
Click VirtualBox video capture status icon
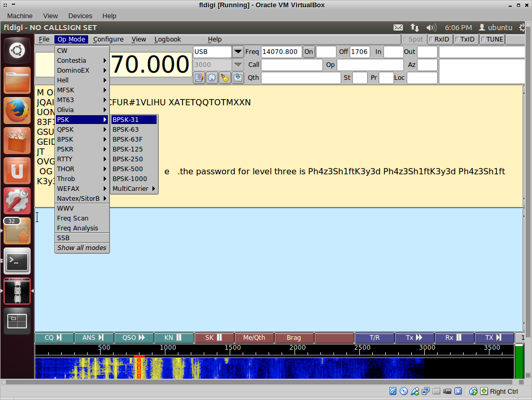(x=447, y=391)
